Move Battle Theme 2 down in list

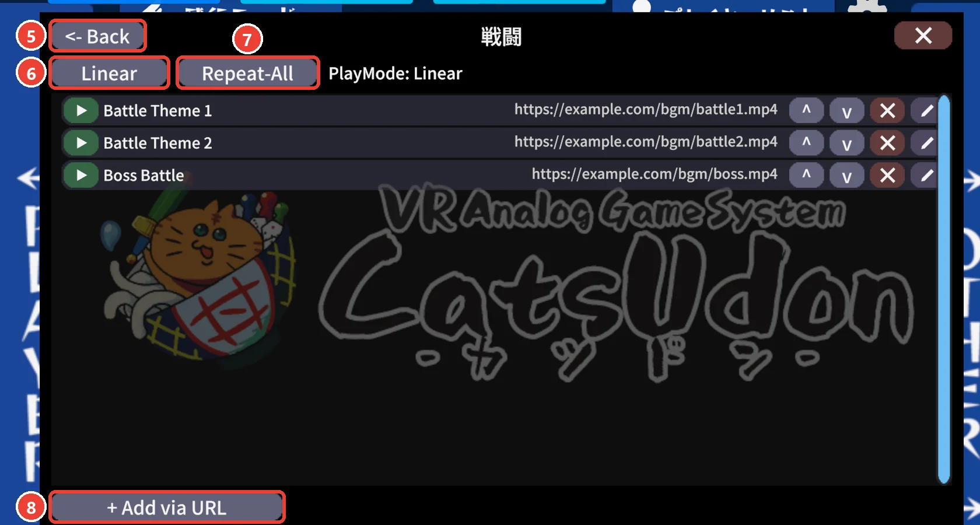846,143
